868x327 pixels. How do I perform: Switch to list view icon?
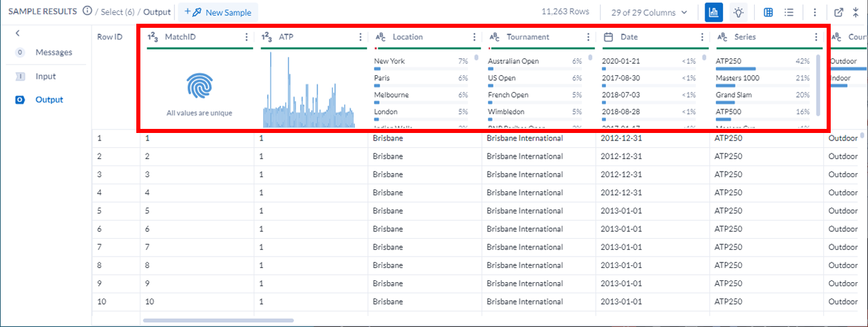[789, 12]
